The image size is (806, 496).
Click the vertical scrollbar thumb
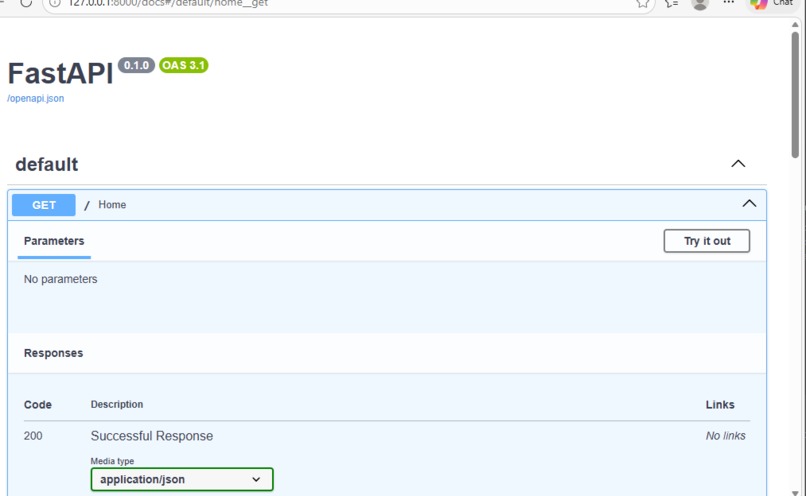[795, 95]
